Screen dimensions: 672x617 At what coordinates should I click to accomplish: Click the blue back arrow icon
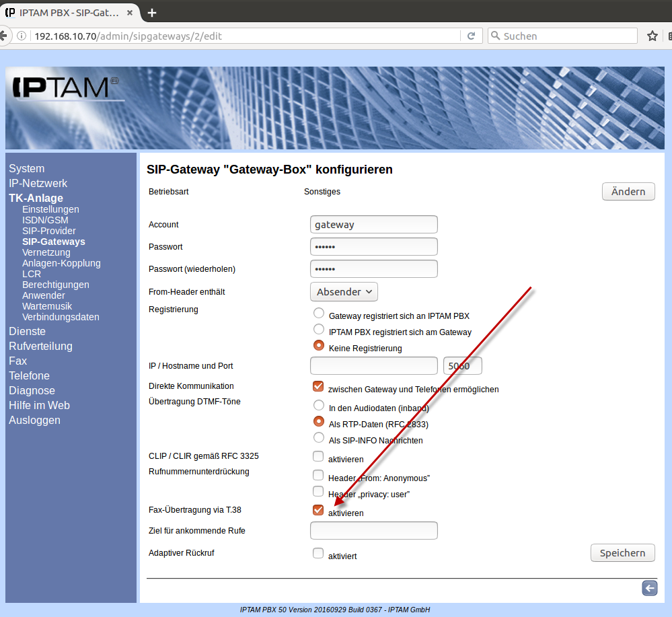(x=649, y=588)
